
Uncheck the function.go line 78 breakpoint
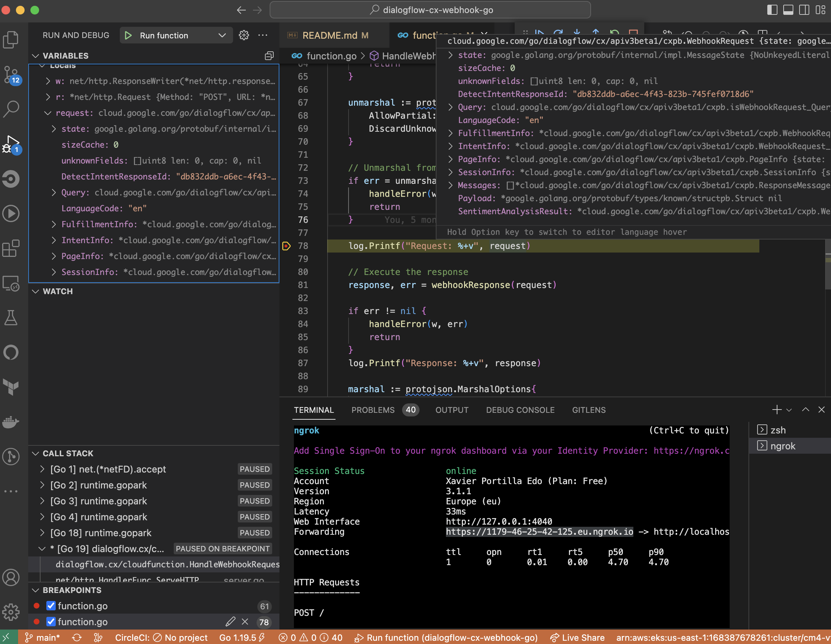51,622
